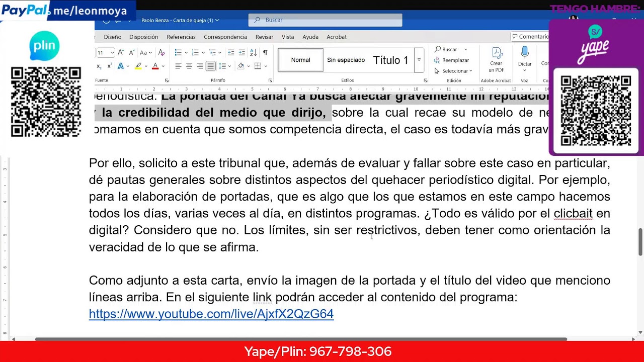Click the horizontal scrollbar at bottom
Image resolution: width=644 pixels, height=362 pixels.
[301, 339]
